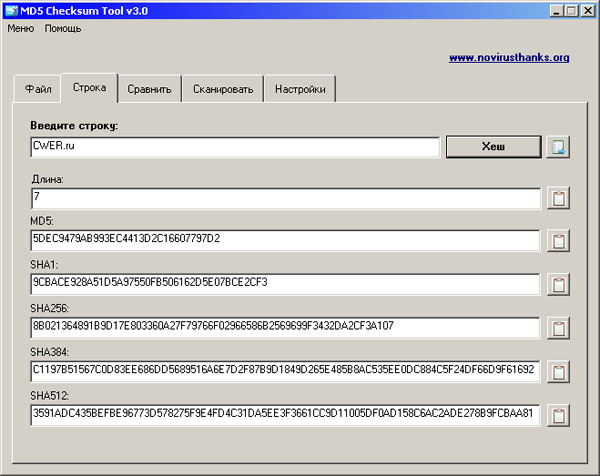Click inside the SHA512 hash field
Image resolution: width=600 pixels, height=476 pixels.
point(285,415)
